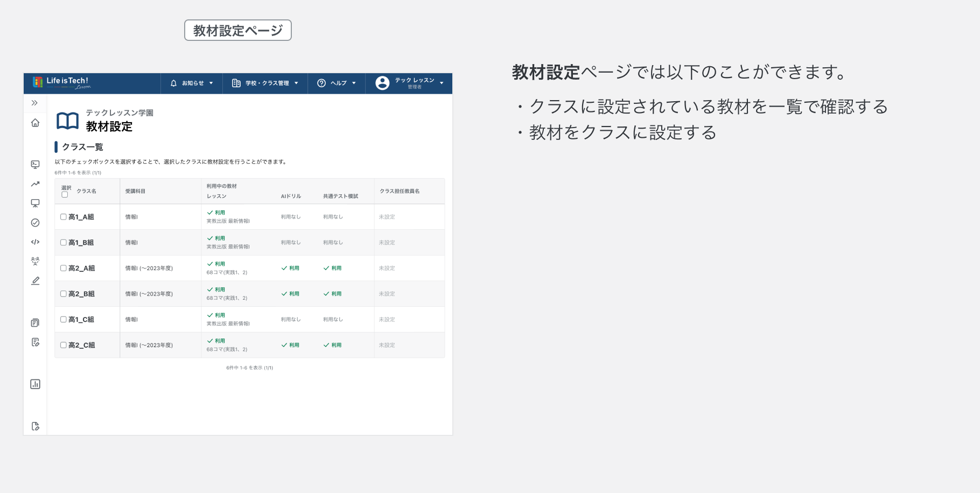Click 未設定 teacher cell in 高2_C組 row
This screenshot has height=493, width=980.
pyautogui.click(x=387, y=345)
